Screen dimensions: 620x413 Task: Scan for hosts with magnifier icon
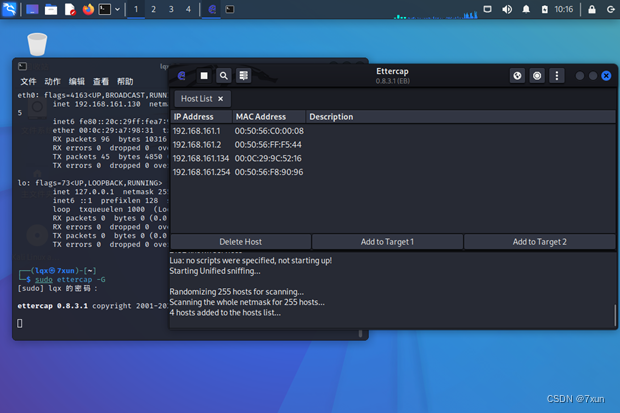pyautogui.click(x=224, y=76)
